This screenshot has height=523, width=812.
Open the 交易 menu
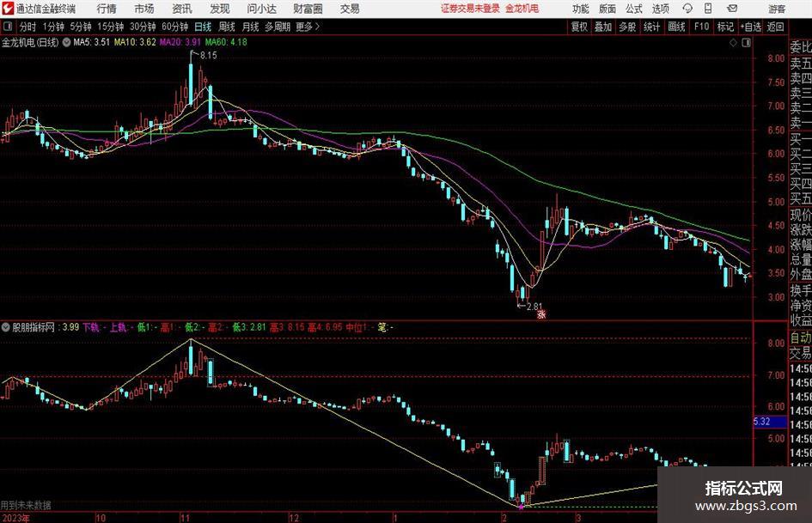pyautogui.click(x=350, y=9)
